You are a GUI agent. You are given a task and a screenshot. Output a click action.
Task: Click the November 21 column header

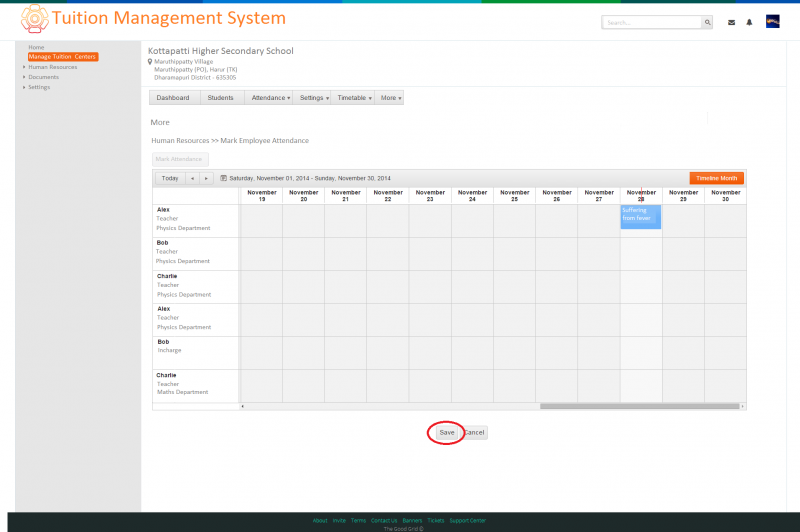click(x=346, y=196)
